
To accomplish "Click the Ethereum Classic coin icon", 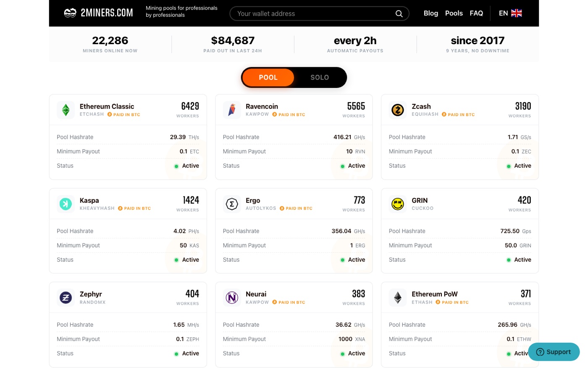I will [x=66, y=110].
